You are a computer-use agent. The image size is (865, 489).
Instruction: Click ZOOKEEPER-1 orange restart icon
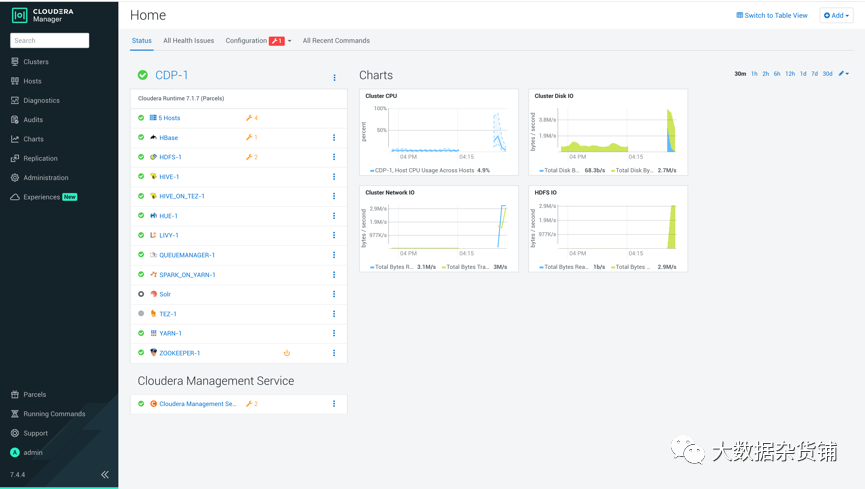click(287, 353)
